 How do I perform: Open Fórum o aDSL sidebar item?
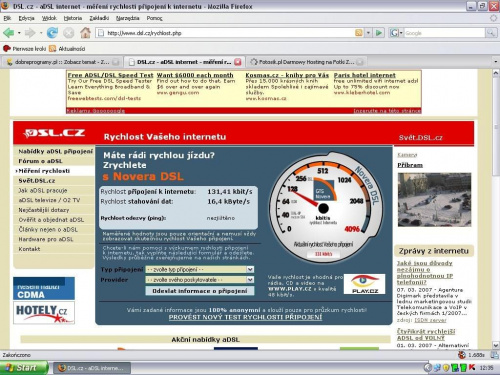pos(40,161)
